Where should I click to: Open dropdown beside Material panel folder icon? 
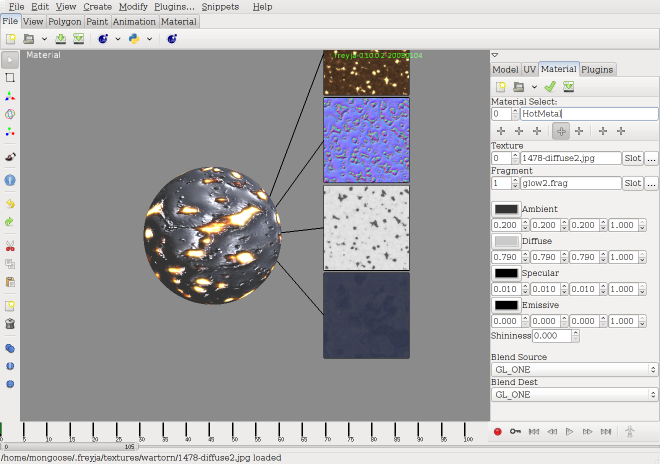point(534,87)
